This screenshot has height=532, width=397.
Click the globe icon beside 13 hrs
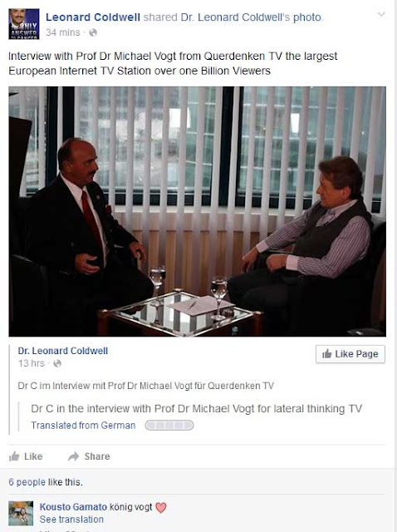(57, 363)
